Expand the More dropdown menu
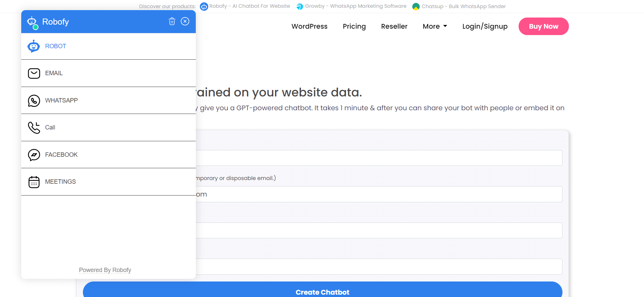Screen dimensions: 644x297 click(x=435, y=26)
